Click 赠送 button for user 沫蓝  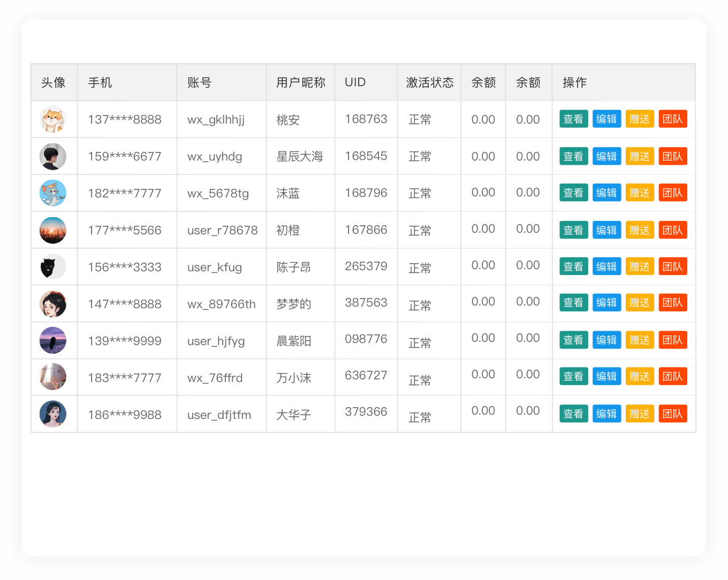pos(640,193)
